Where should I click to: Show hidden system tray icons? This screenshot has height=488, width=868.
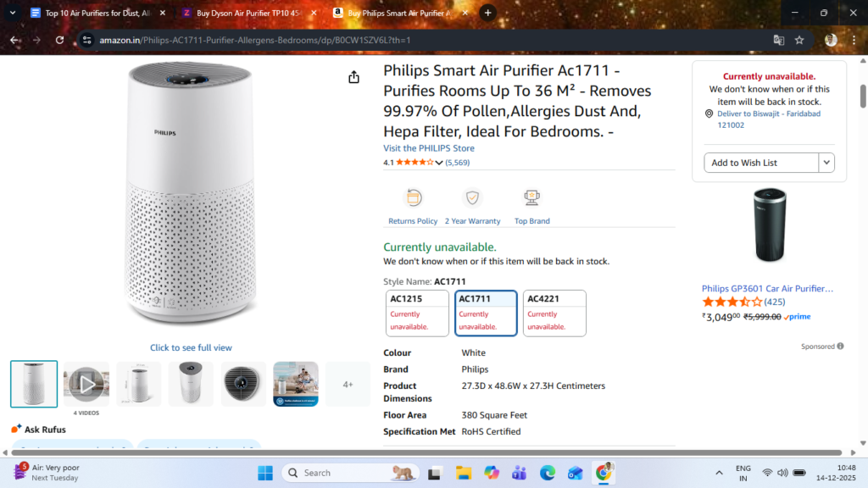[x=720, y=473]
